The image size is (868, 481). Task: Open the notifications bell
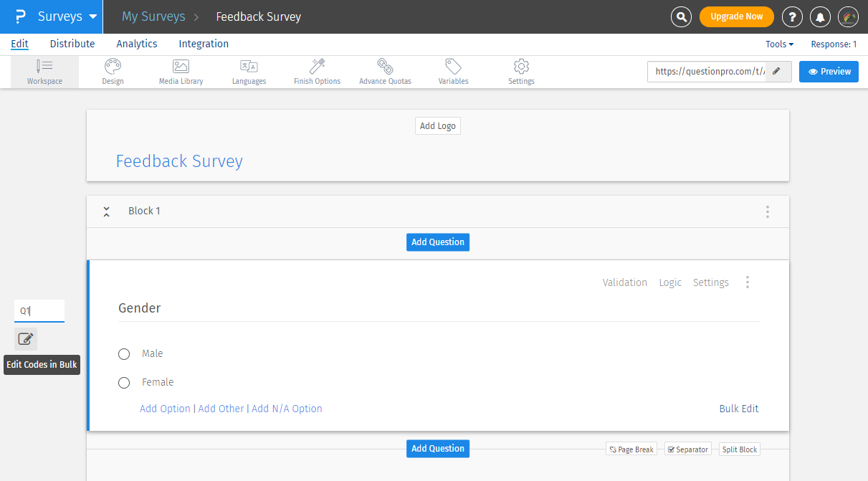[820, 16]
